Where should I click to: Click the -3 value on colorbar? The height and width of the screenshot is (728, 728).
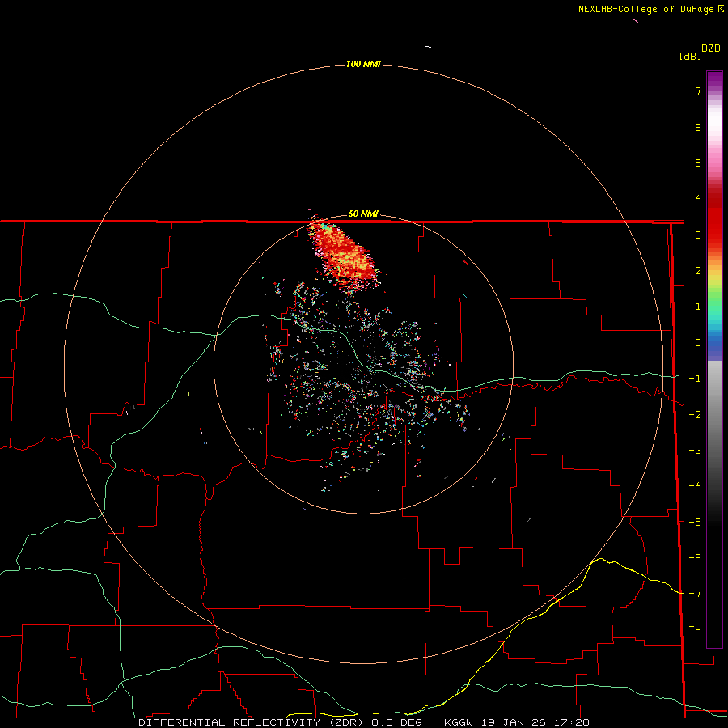pyautogui.click(x=695, y=450)
